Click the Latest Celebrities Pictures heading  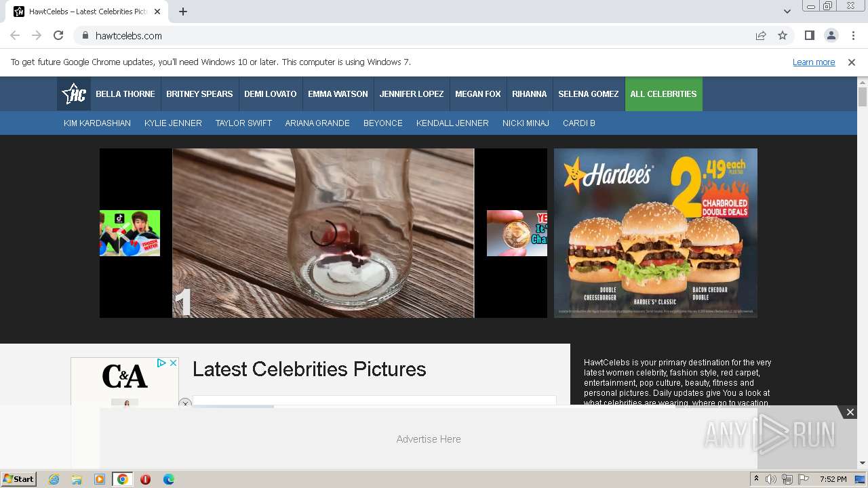(x=309, y=369)
